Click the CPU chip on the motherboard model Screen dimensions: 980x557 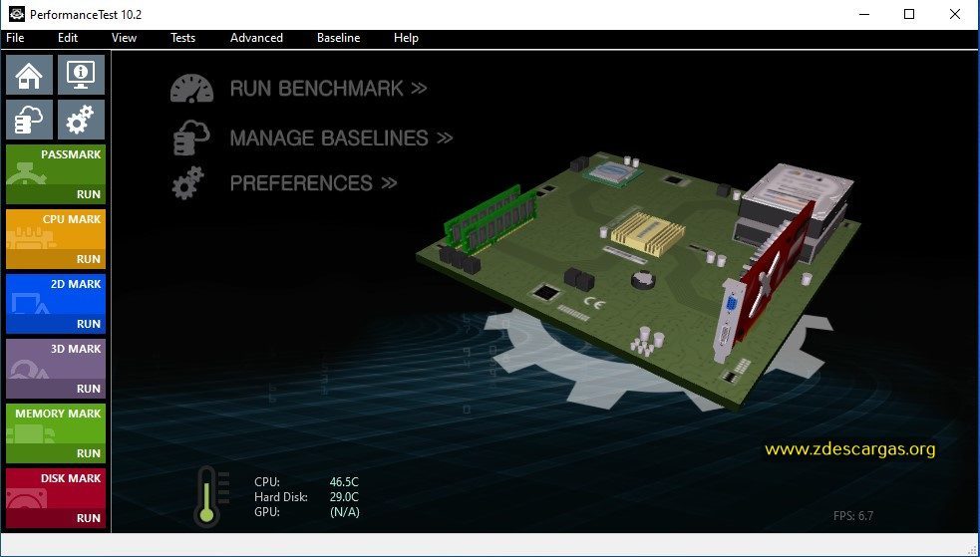(x=614, y=173)
